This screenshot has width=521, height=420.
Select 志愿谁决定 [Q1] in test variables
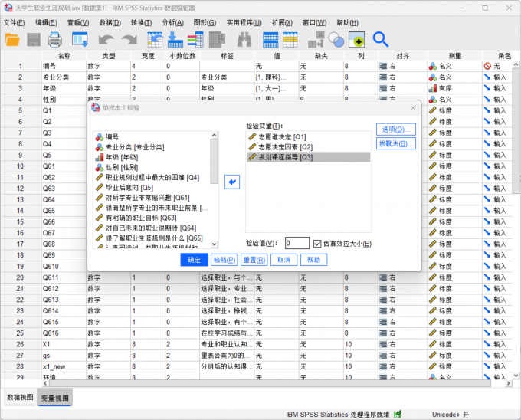click(x=308, y=137)
